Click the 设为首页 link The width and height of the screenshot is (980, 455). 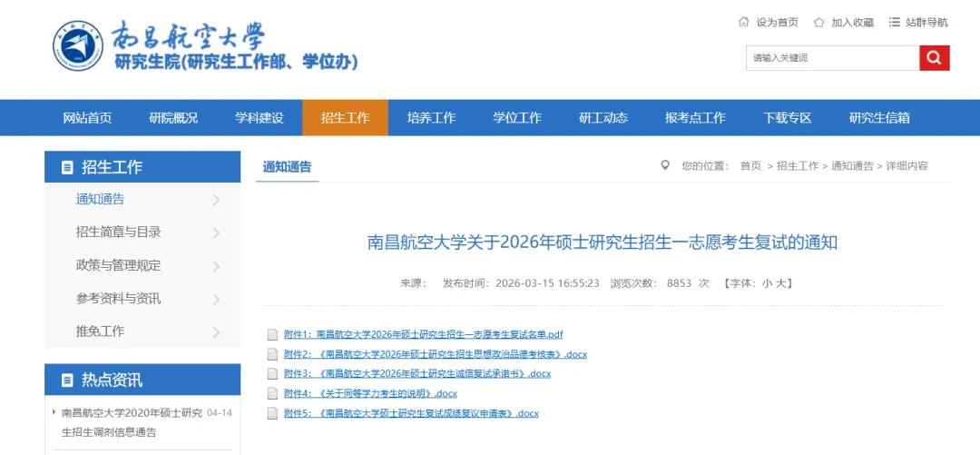coord(778,23)
